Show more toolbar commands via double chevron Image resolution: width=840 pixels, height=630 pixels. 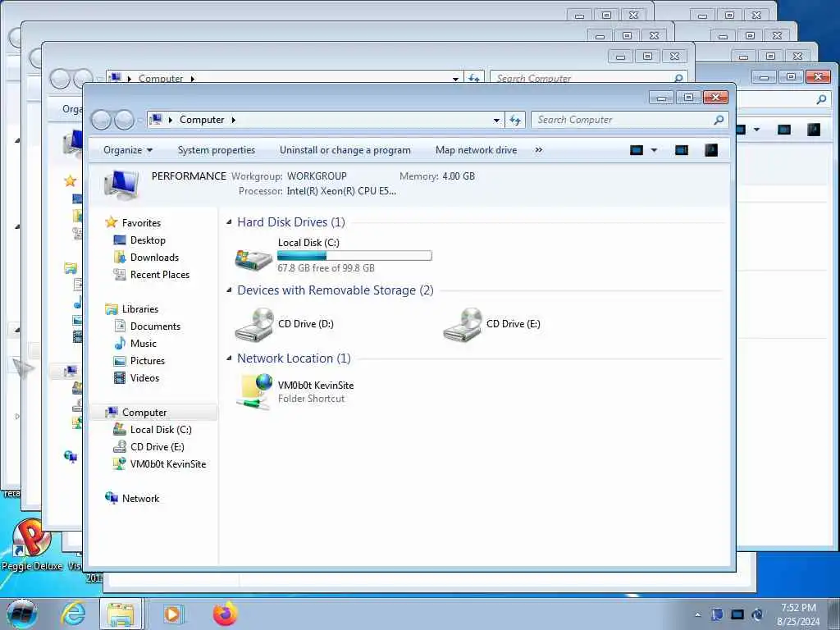538,150
